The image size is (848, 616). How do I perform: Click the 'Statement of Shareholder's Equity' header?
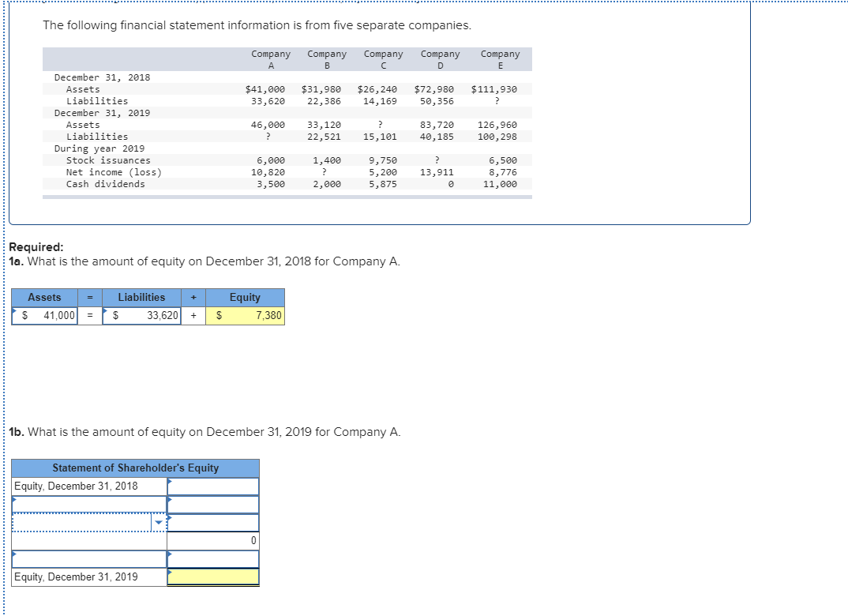click(135, 468)
